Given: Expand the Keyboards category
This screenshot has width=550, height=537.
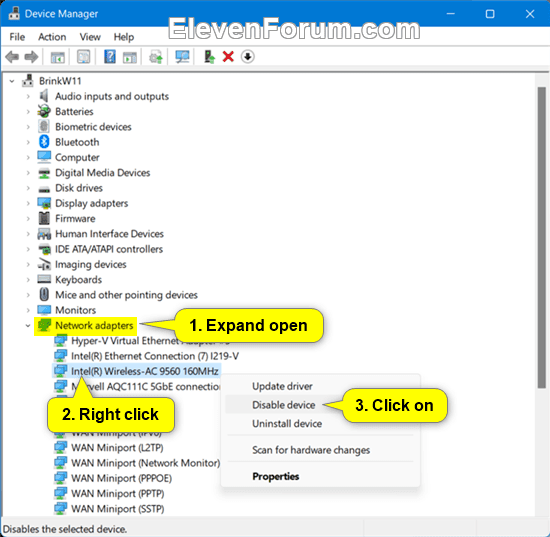Looking at the screenshot, I should tap(28, 280).
